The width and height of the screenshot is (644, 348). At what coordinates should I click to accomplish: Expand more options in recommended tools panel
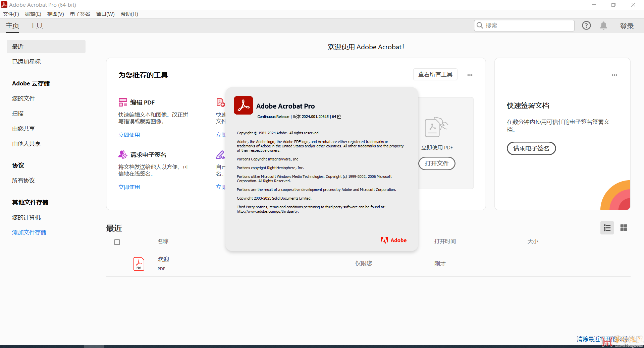[470, 75]
